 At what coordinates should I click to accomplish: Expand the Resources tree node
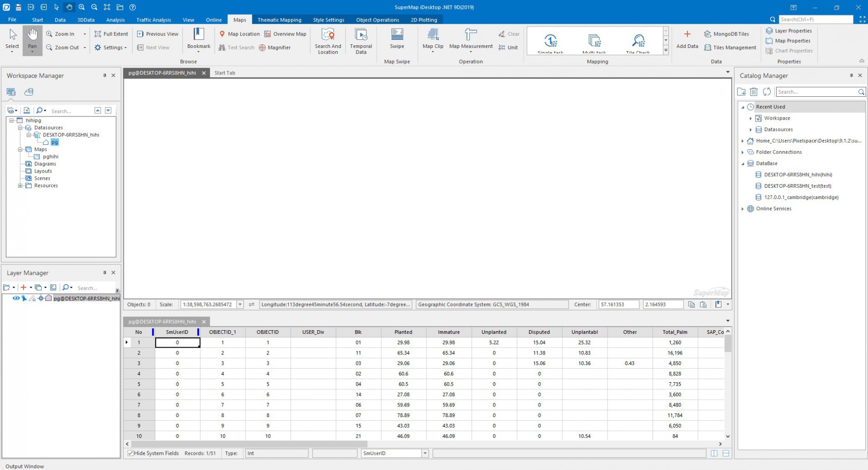pos(20,186)
